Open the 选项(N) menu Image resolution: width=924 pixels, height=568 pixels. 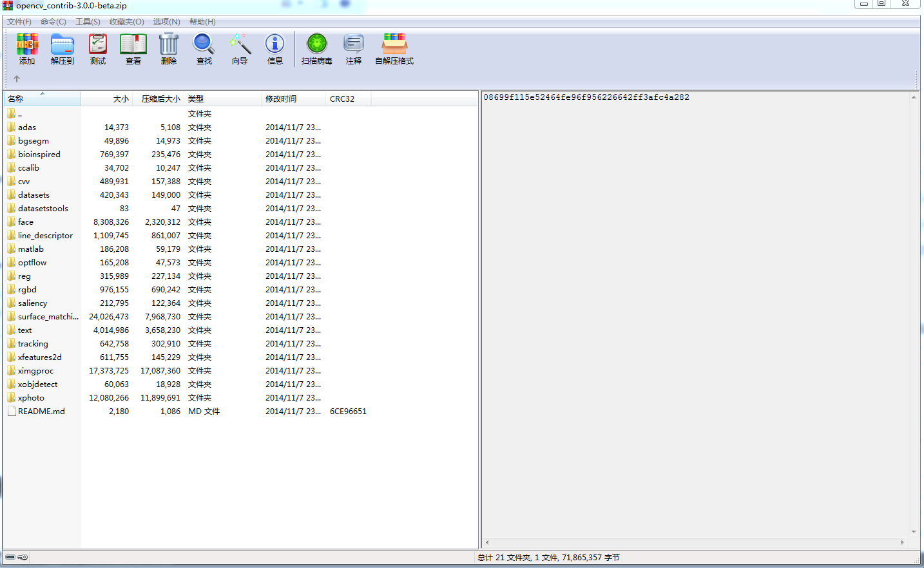[167, 22]
